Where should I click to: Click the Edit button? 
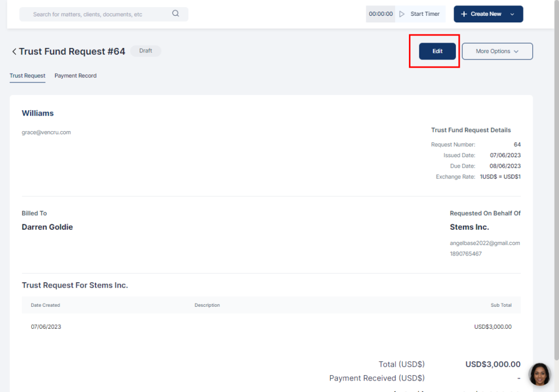(x=437, y=51)
